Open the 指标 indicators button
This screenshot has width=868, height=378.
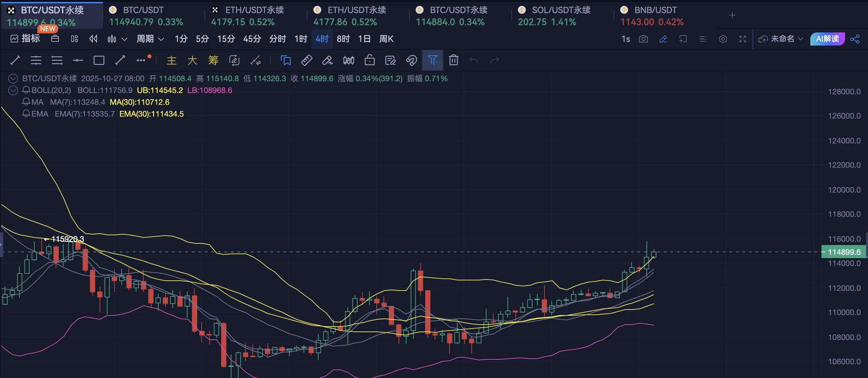click(26, 39)
